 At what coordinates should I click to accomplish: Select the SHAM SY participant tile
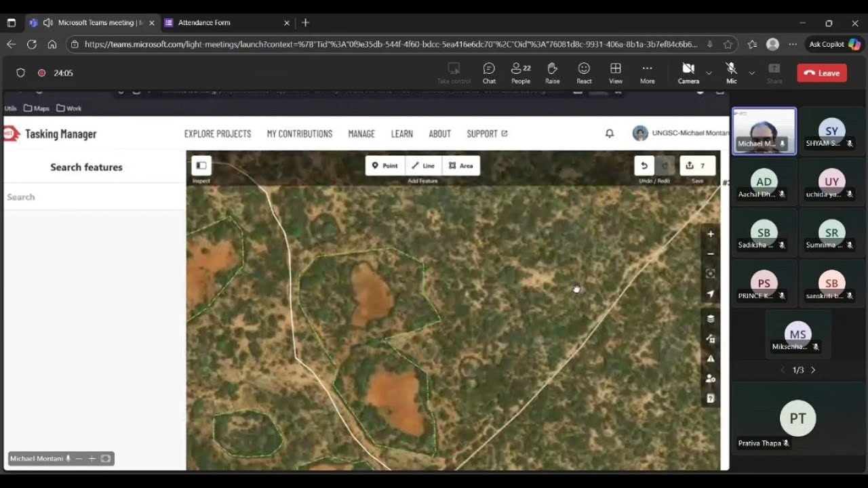(832, 131)
